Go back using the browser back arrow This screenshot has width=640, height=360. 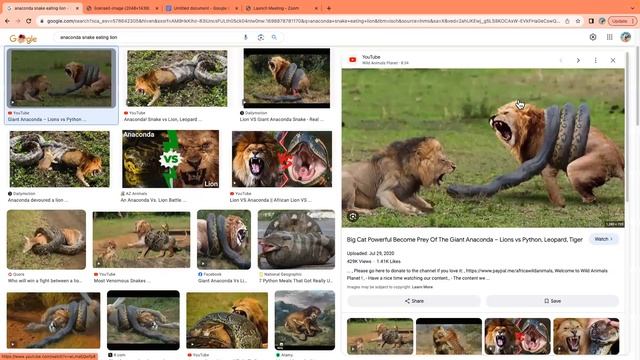(7, 21)
